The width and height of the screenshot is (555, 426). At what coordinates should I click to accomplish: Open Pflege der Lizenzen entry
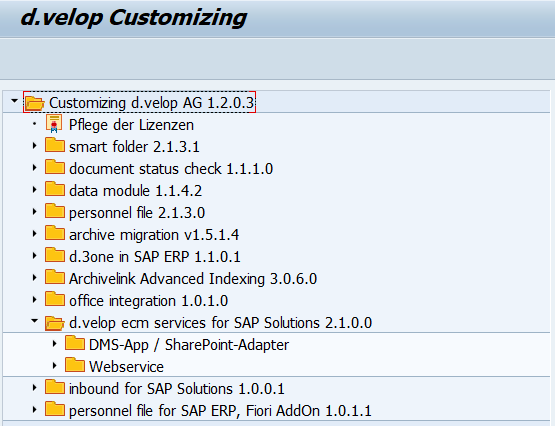(x=131, y=125)
